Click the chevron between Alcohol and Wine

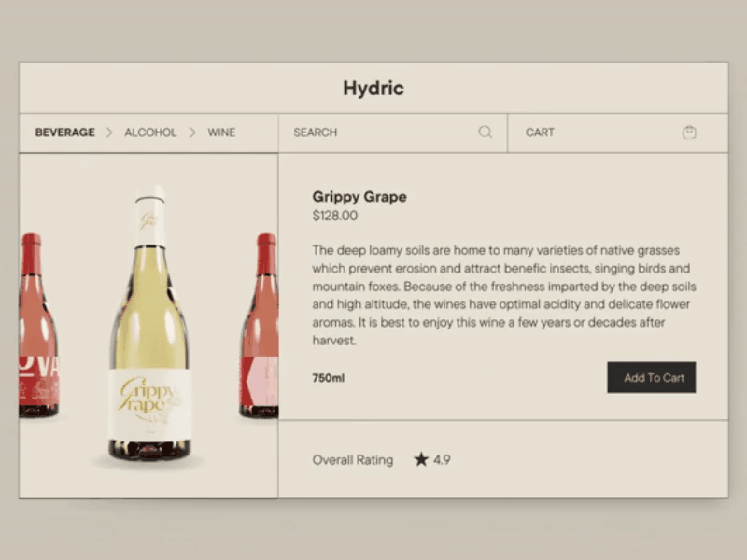click(192, 133)
